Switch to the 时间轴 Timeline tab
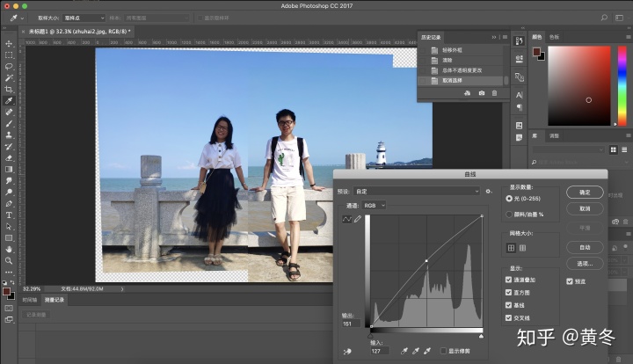 click(30, 300)
